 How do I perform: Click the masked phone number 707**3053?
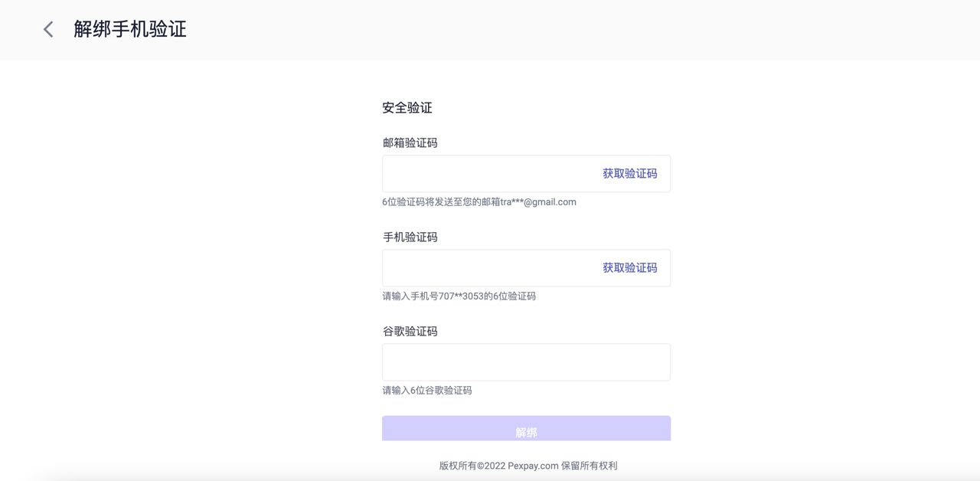461,296
